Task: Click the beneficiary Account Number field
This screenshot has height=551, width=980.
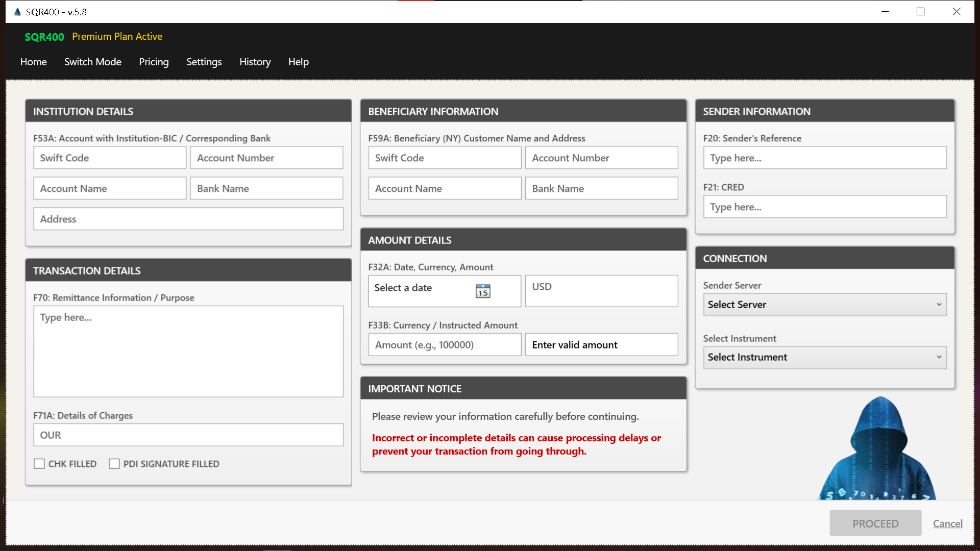Action: coord(601,158)
